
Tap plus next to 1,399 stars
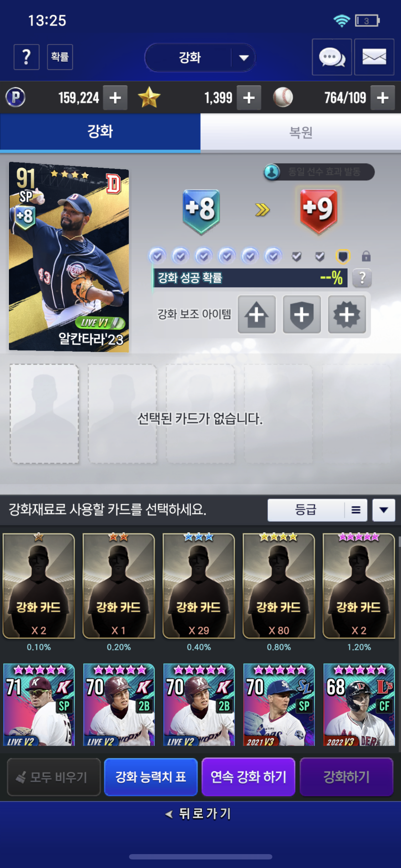point(249,98)
